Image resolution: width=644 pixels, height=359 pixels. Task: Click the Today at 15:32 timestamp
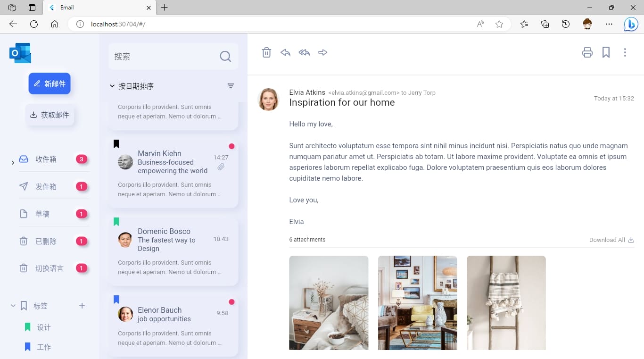614,99
